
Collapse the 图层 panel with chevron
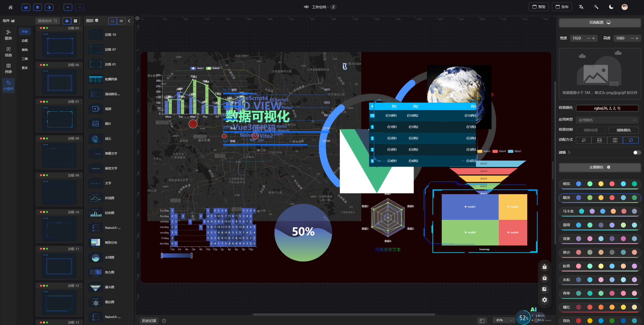[x=129, y=21]
